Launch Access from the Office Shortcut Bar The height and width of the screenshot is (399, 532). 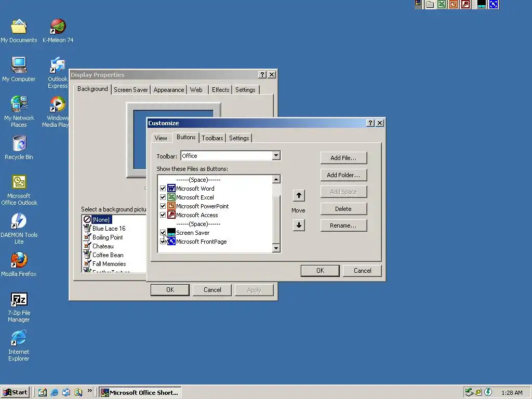point(465,4)
